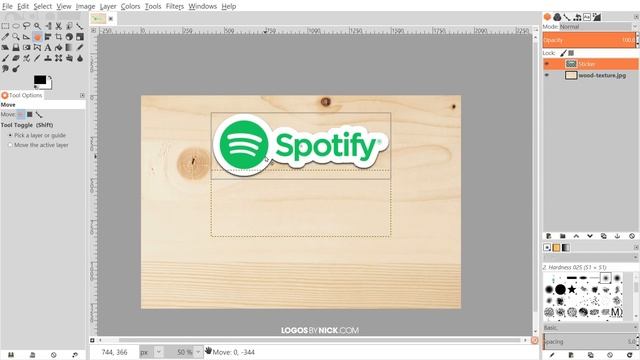Hide the Sticker layer

(547, 64)
